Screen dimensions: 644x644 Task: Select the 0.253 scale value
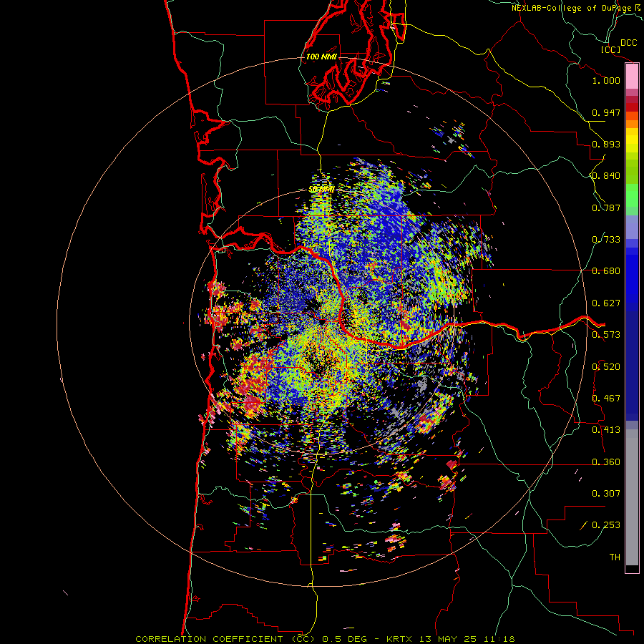click(606, 525)
